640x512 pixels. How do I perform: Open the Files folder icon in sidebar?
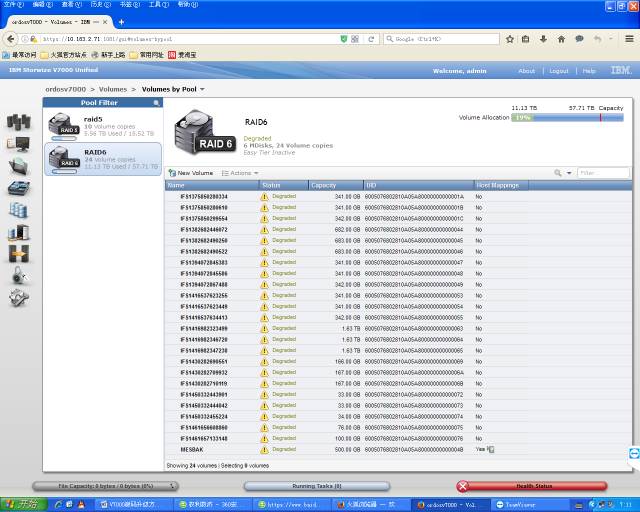pos(18,165)
